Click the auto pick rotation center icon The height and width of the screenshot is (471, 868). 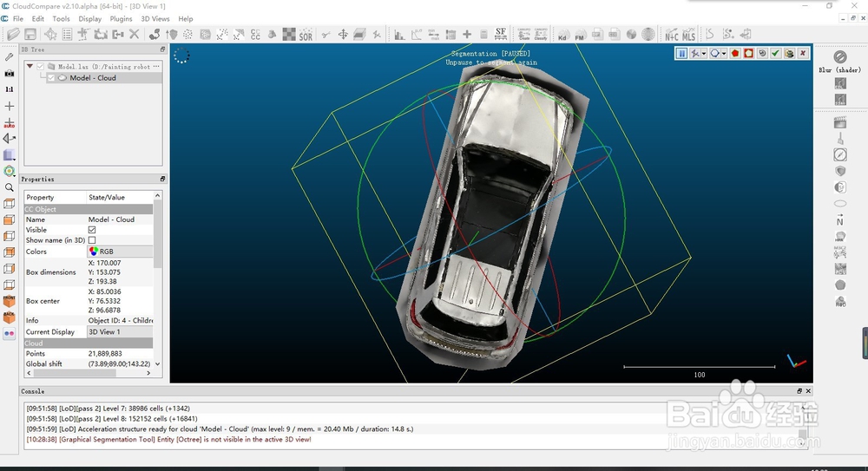(10, 122)
